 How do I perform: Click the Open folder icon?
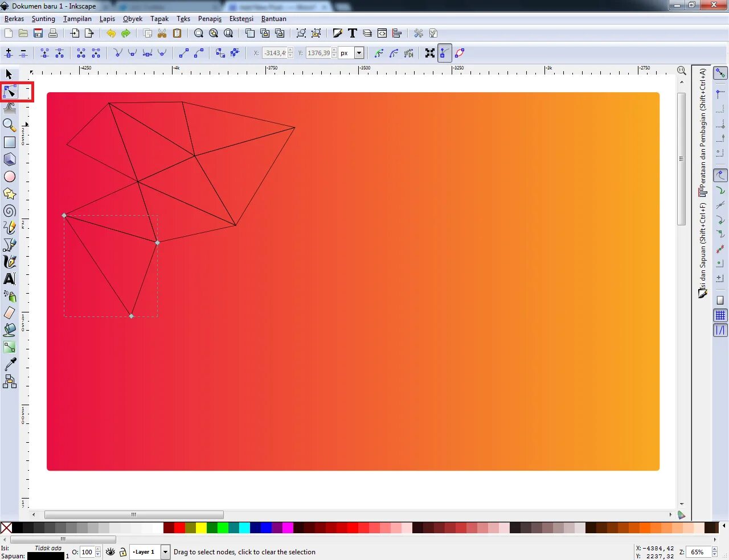(23, 34)
